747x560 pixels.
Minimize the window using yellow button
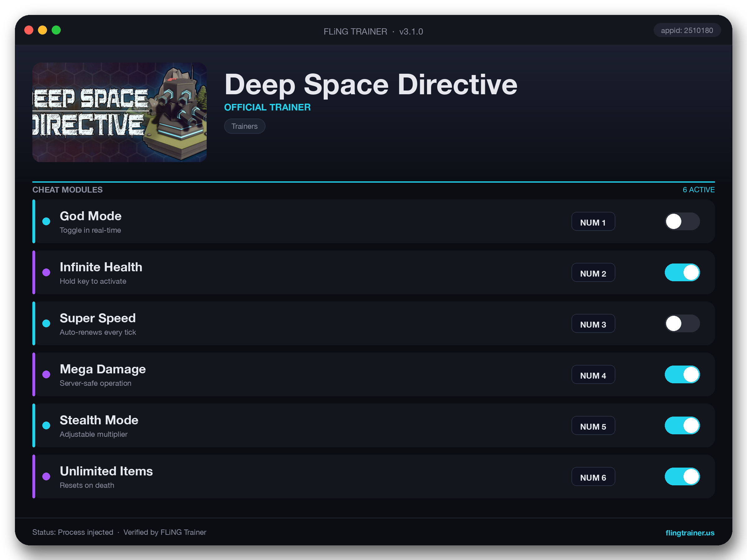[x=43, y=30]
